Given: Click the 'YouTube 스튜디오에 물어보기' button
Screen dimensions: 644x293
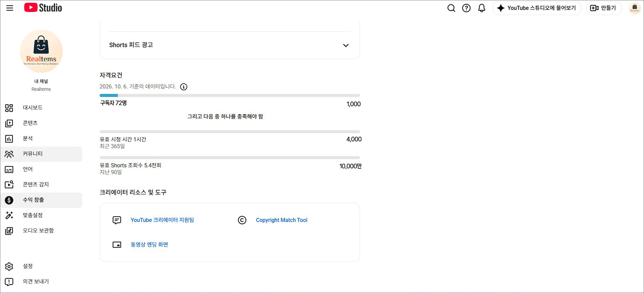Looking at the screenshot, I should pos(537,8).
